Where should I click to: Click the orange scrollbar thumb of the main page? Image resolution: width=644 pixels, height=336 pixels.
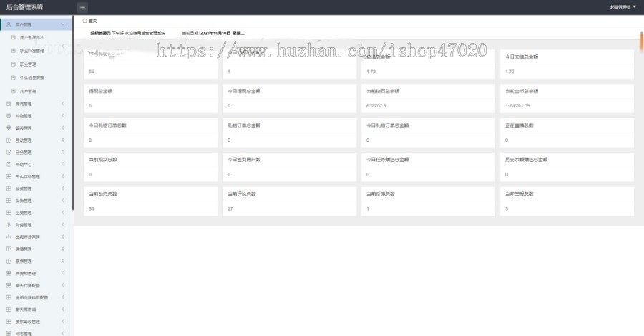(641, 41)
